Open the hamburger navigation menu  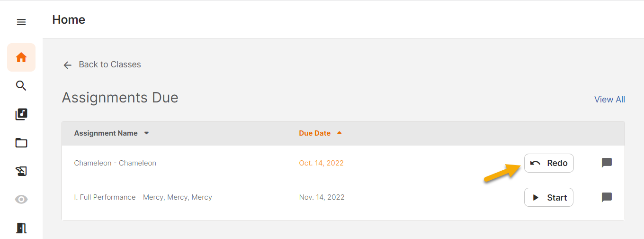pyautogui.click(x=21, y=22)
